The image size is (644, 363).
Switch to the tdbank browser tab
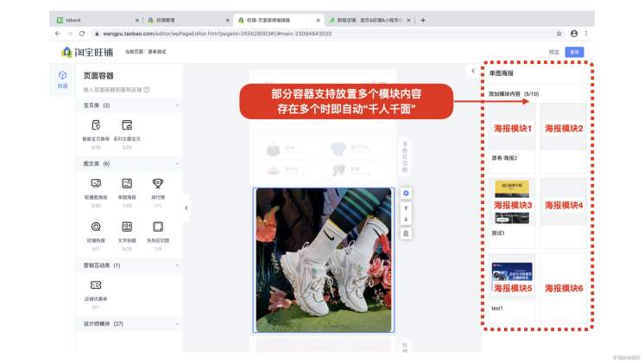click(93, 20)
